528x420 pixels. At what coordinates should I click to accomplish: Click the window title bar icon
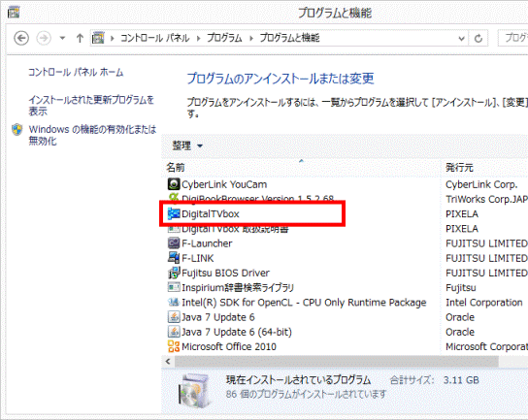tap(14, 12)
